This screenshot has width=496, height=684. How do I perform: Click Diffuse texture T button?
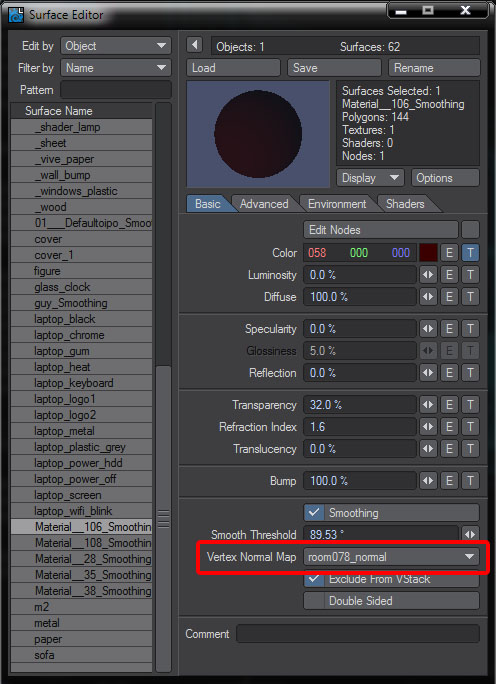click(x=470, y=297)
